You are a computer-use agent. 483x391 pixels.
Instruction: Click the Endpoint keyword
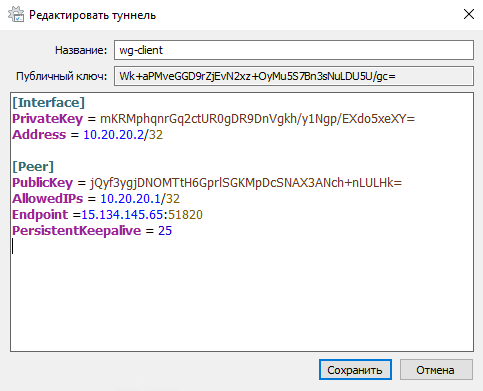(x=40, y=215)
